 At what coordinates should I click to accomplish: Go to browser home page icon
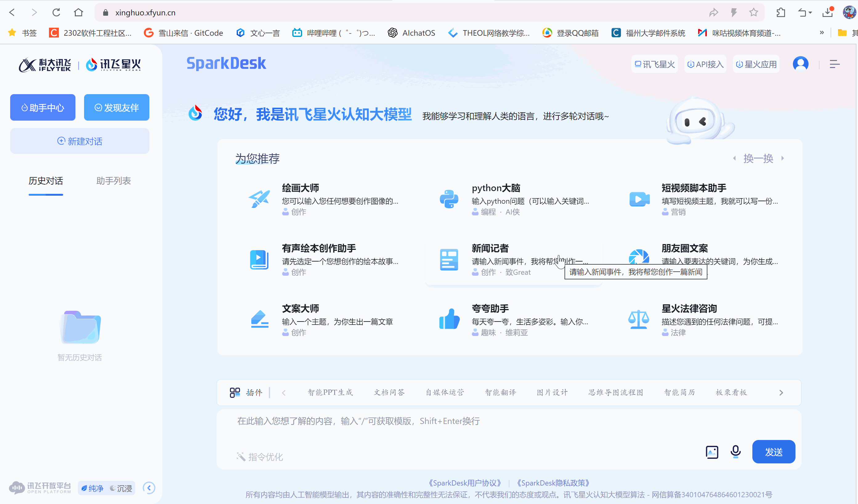tap(79, 13)
